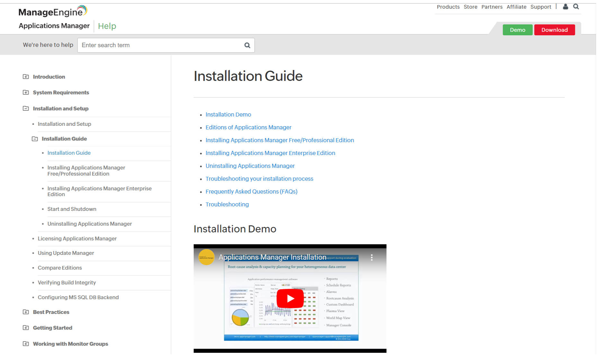Click the video title Applications Manager Installation

click(x=272, y=257)
